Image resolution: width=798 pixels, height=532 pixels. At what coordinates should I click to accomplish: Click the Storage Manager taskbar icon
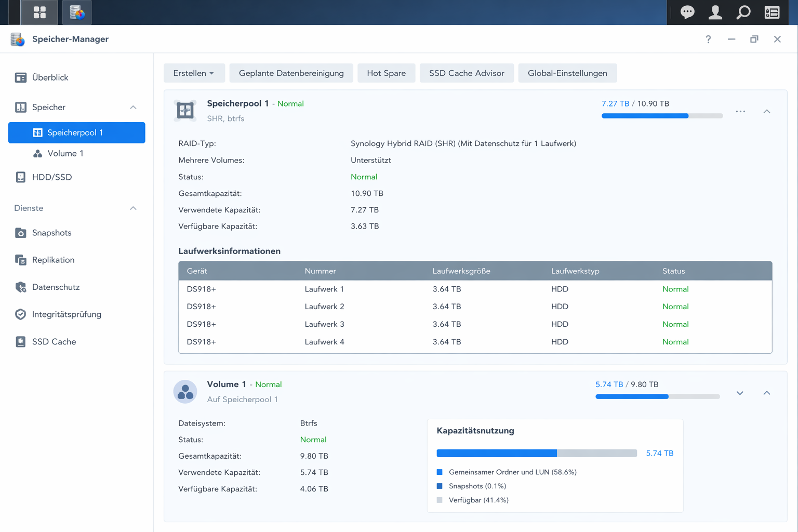pyautogui.click(x=77, y=12)
